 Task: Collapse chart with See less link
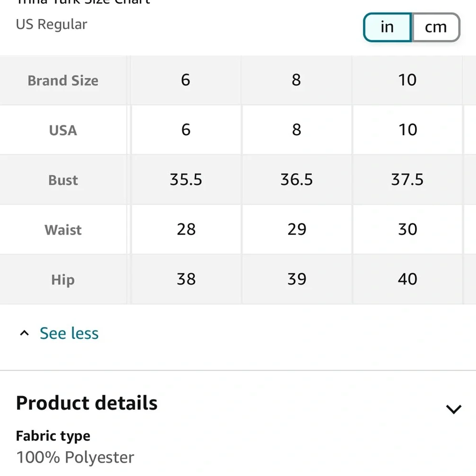[x=69, y=333]
